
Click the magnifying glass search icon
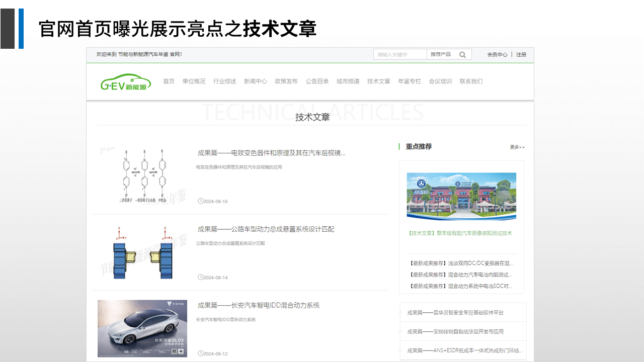(x=462, y=54)
